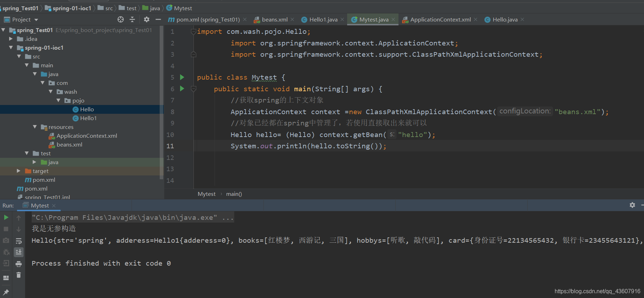Click the Stop process icon in Run panel
Image resolution: width=644 pixels, height=298 pixels.
coord(6,229)
